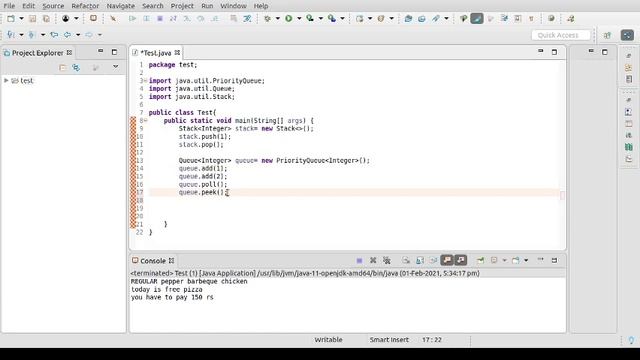Click the Open Perspective icon

click(607, 35)
